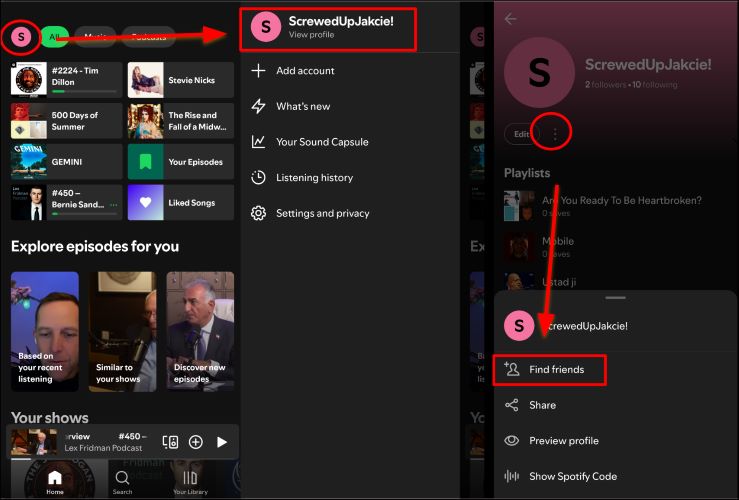Go to Your Library tab

coord(190,482)
